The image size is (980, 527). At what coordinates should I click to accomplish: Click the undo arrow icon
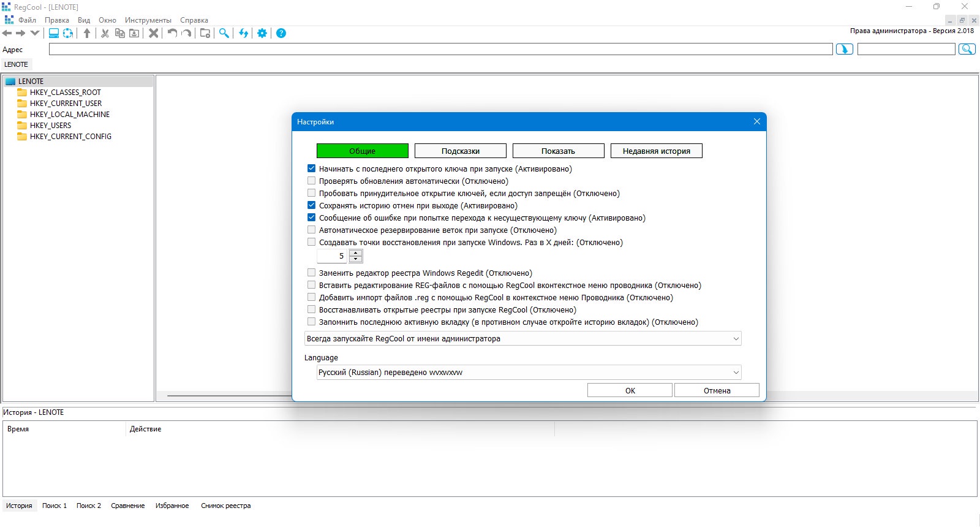click(x=173, y=33)
